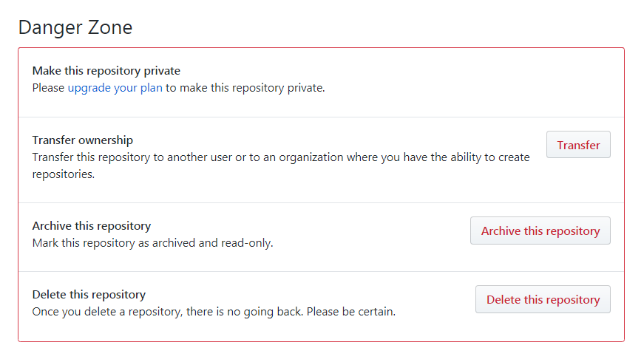Open the upgrade your plan link
The height and width of the screenshot is (362, 644).
click(115, 88)
